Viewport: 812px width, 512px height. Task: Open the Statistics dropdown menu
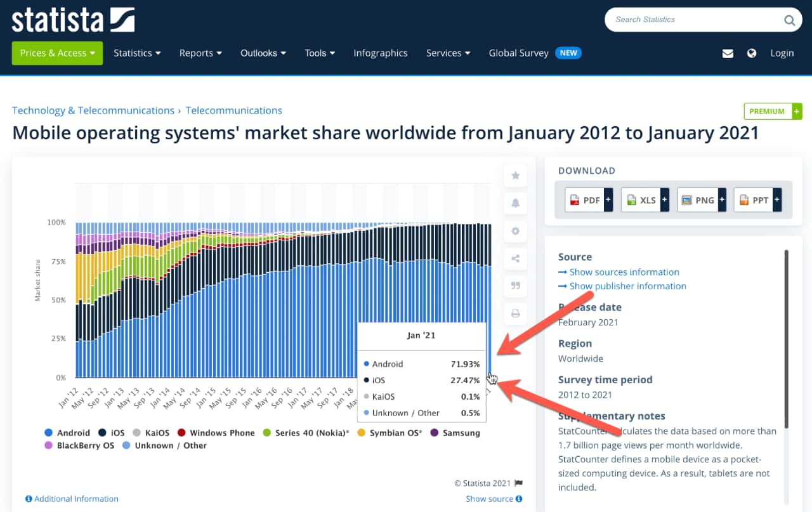pos(137,53)
